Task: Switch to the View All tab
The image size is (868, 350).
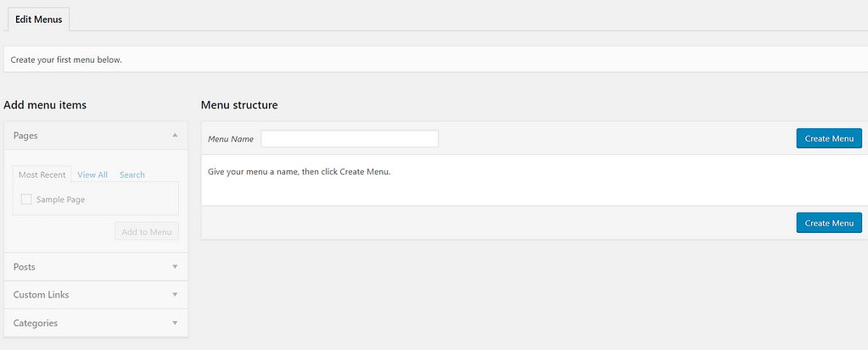Action: (92, 175)
